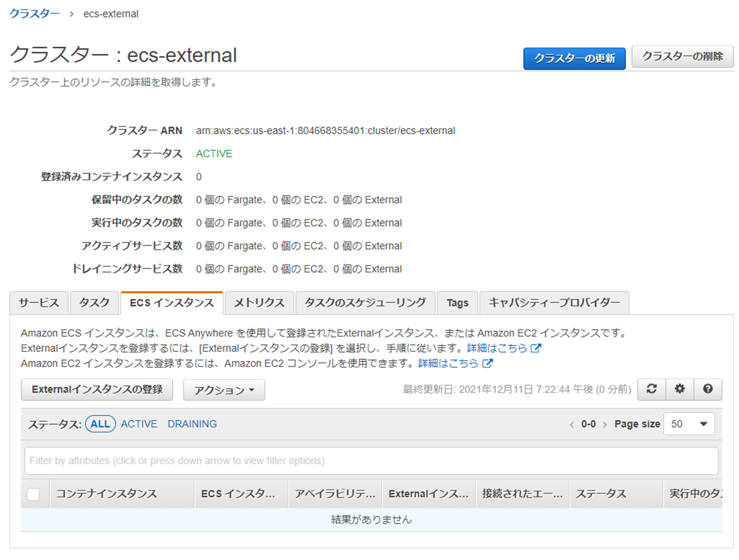Click the 最終更新日 timestamp text
This screenshot has width=739, height=560.
pyautogui.click(x=517, y=389)
